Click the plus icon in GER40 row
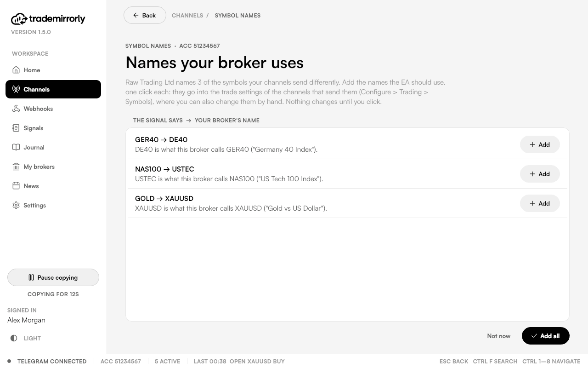Screen dimensions: 588x368 [532, 144]
